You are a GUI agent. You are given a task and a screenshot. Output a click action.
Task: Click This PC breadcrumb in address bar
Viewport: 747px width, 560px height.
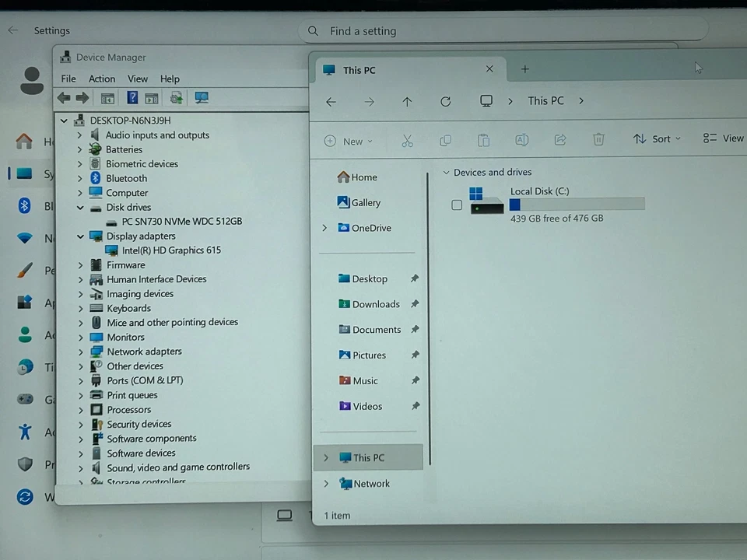pos(545,101)
